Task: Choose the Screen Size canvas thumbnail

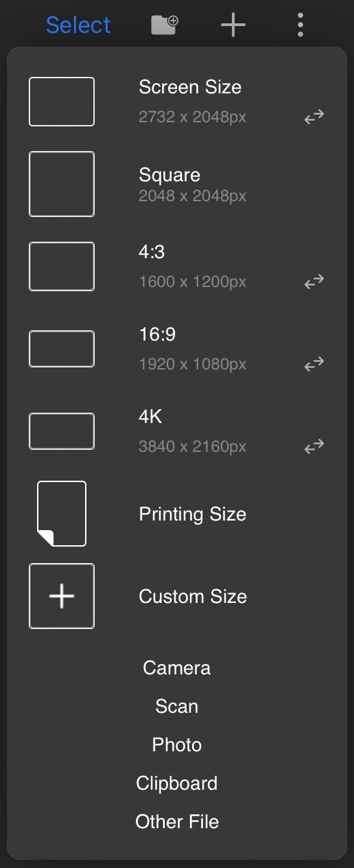Action: coord(62,102)
